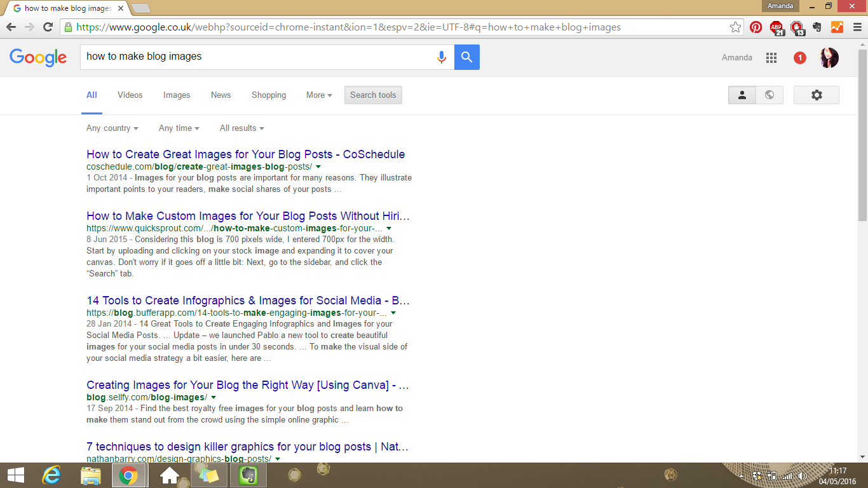868x488 pixels.
Task: Open '7 techniques to design killer graphics' result
Action: click(248, 447)
